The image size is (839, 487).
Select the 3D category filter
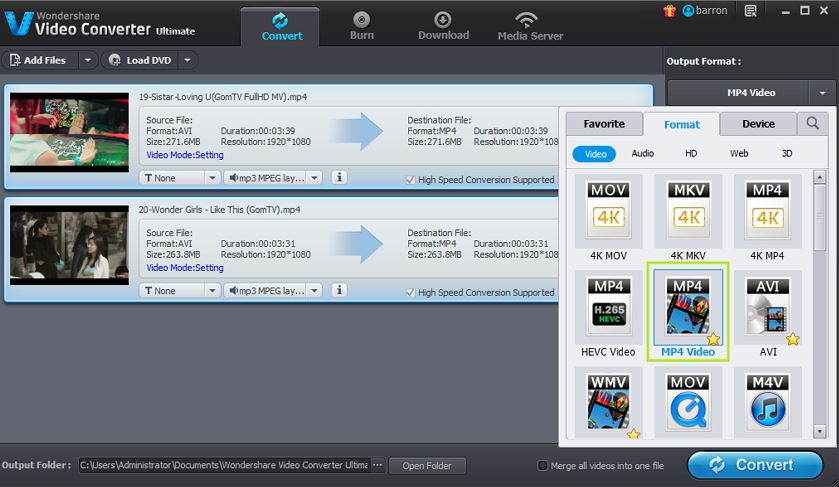(787, 154)
